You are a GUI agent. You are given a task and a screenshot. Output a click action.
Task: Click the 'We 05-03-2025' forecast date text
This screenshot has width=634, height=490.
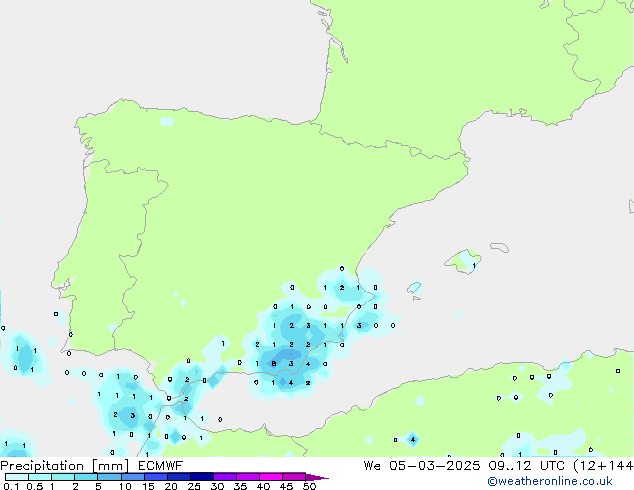coord(422,466)
